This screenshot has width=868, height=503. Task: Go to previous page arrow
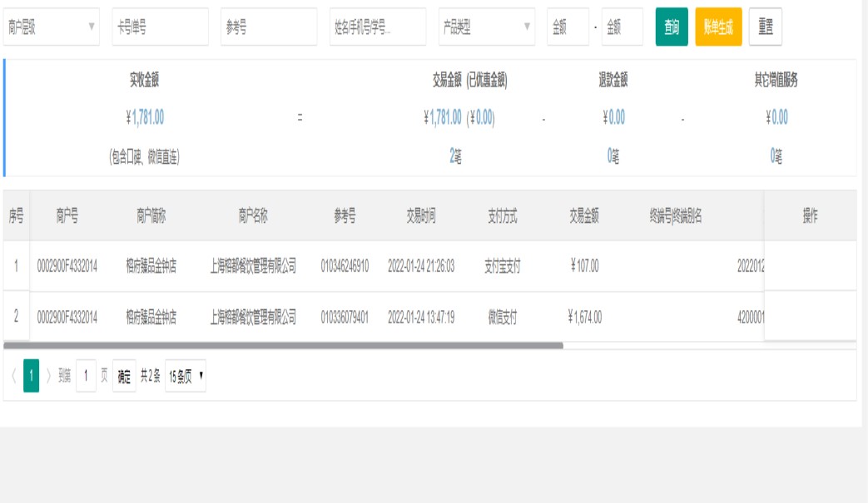[x=13, y=376]
